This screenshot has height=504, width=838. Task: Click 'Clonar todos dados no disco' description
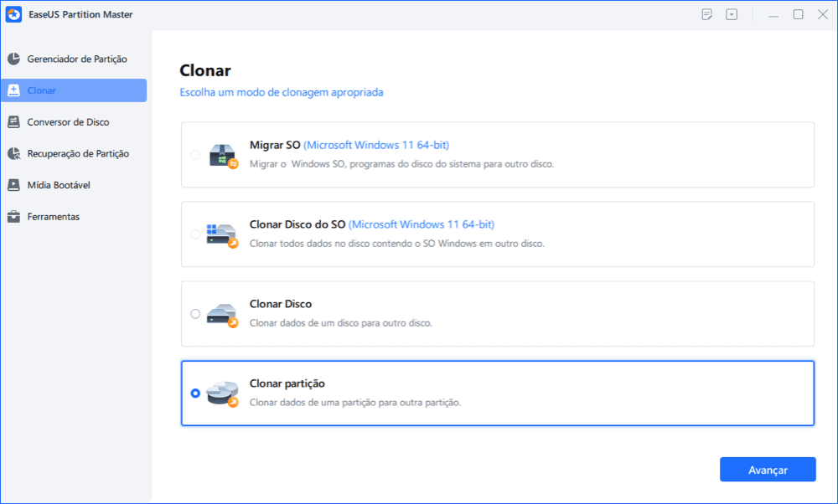[397, 244]
